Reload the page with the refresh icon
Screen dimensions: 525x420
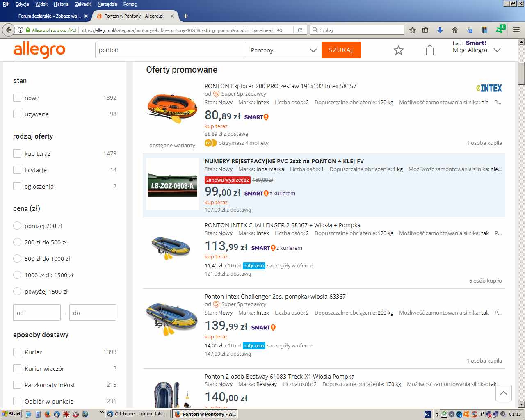[x=300, y=30]
